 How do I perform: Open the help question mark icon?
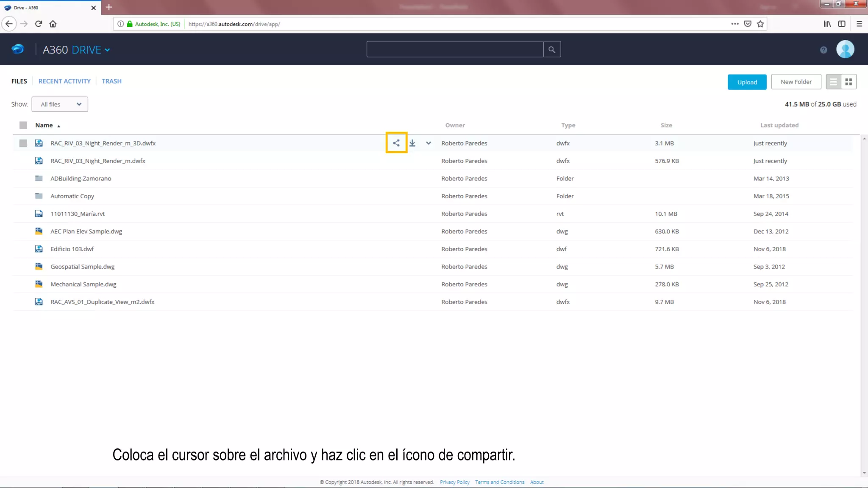tap(823, 50)
